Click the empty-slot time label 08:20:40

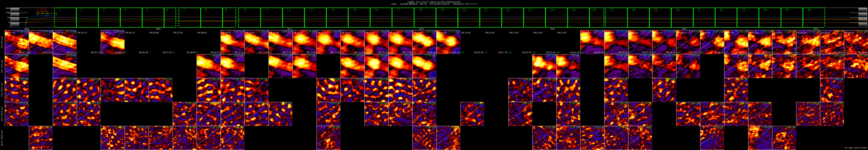[x=490, y=33]
